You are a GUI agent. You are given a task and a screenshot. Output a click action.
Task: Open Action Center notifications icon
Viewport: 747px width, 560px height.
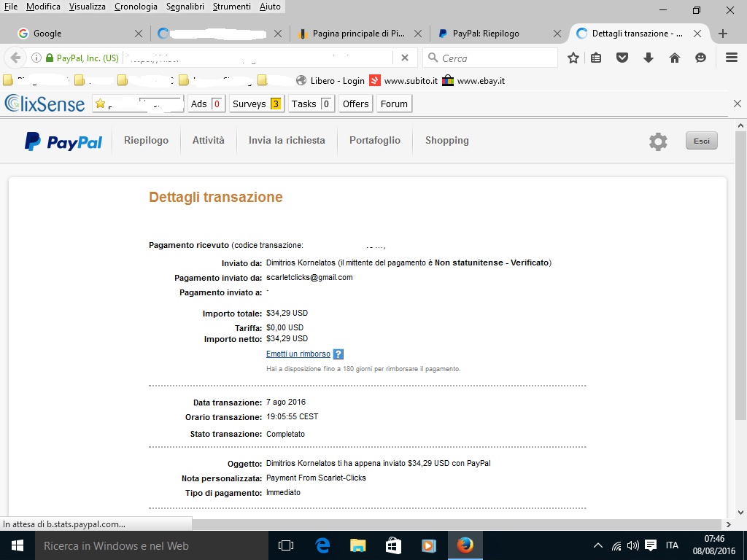click(x=650, y=545)
